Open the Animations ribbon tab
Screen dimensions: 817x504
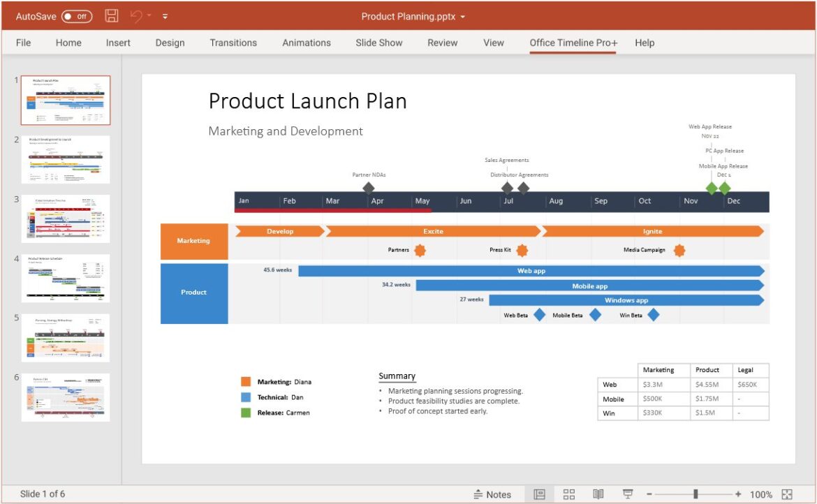click(x=306, y=43)
